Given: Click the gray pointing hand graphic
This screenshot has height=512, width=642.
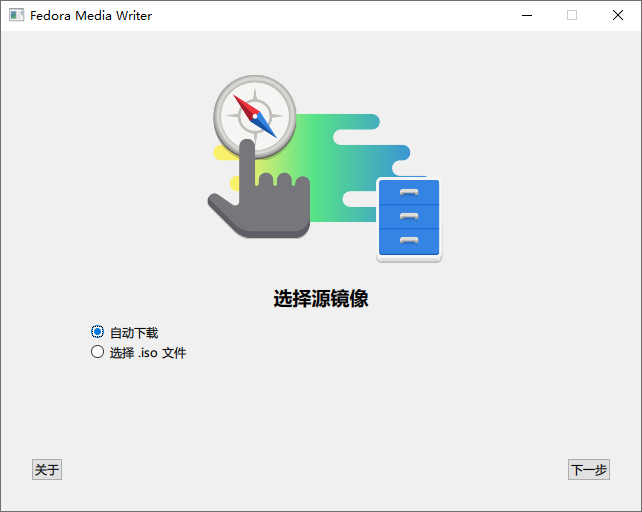Looking at the screenshot, I should (x=256, y=200).
